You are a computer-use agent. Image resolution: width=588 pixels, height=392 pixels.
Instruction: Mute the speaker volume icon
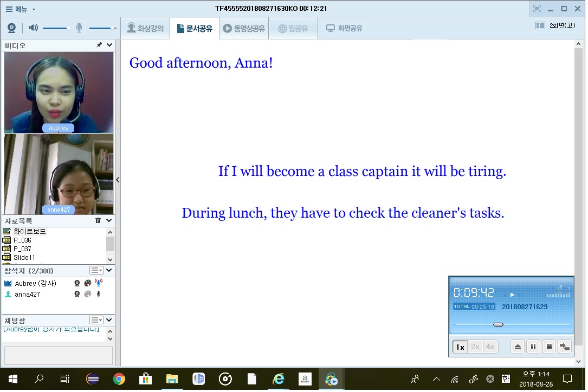tap(33, 28)
